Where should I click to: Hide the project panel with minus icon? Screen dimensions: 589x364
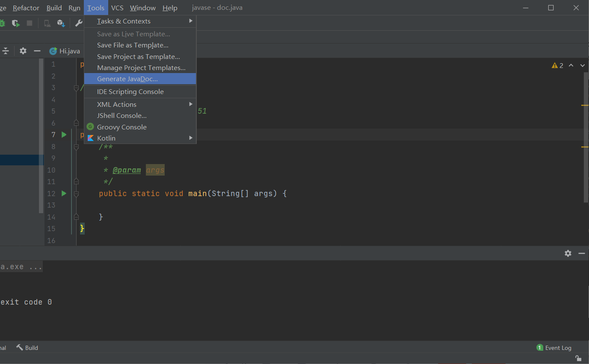click(37, 51)
